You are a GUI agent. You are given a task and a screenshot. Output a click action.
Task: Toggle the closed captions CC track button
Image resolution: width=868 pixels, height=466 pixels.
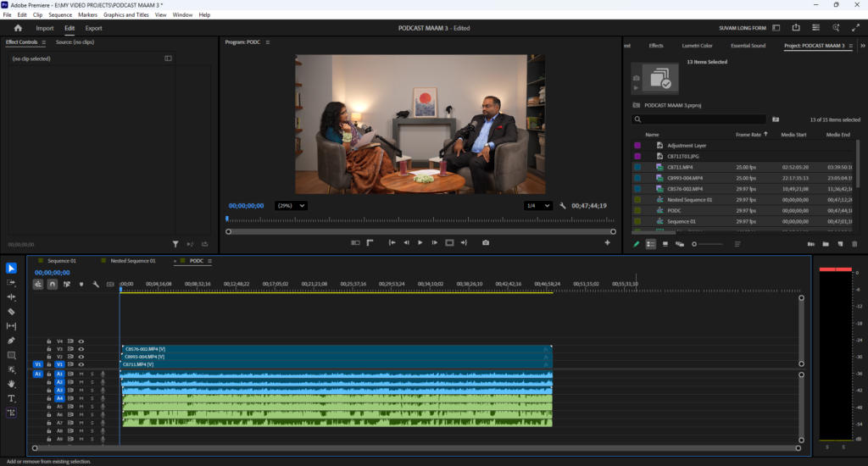(x=110, y=284)
